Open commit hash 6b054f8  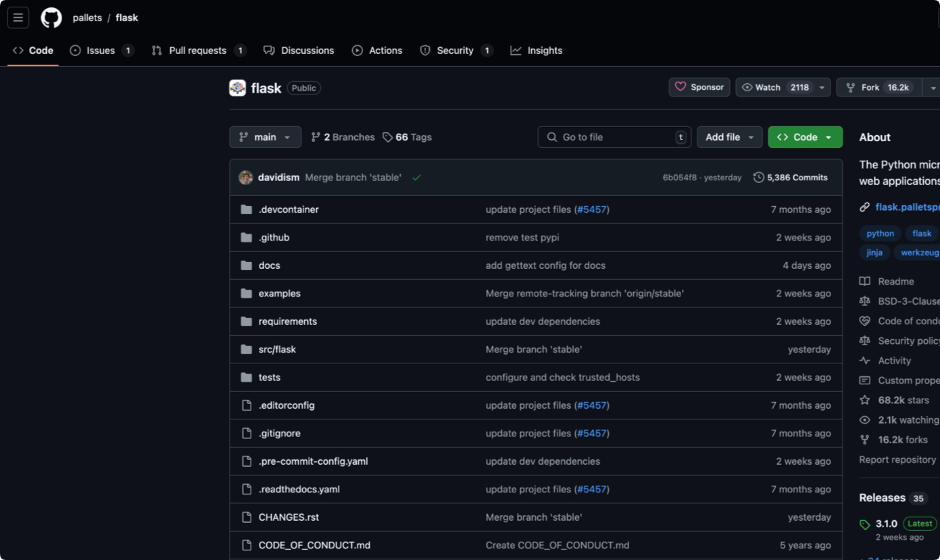coord(679,178)
